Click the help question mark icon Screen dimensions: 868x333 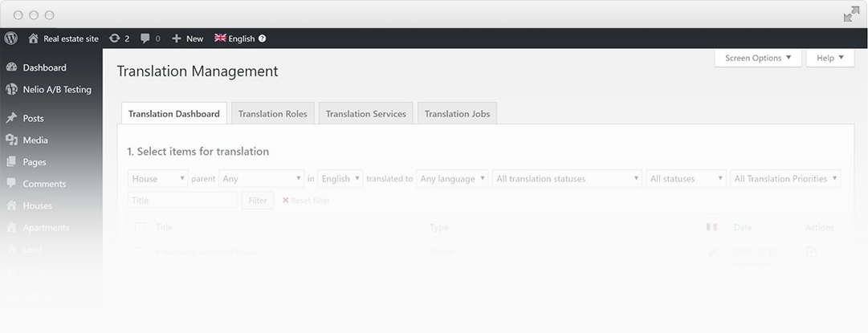coord(263,39)
